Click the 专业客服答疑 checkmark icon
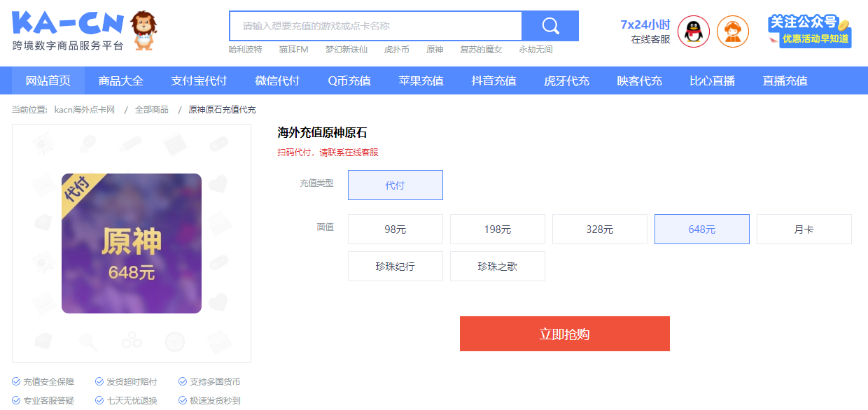The width and height of the screenshot is (868, 410). tap(16, 401)
